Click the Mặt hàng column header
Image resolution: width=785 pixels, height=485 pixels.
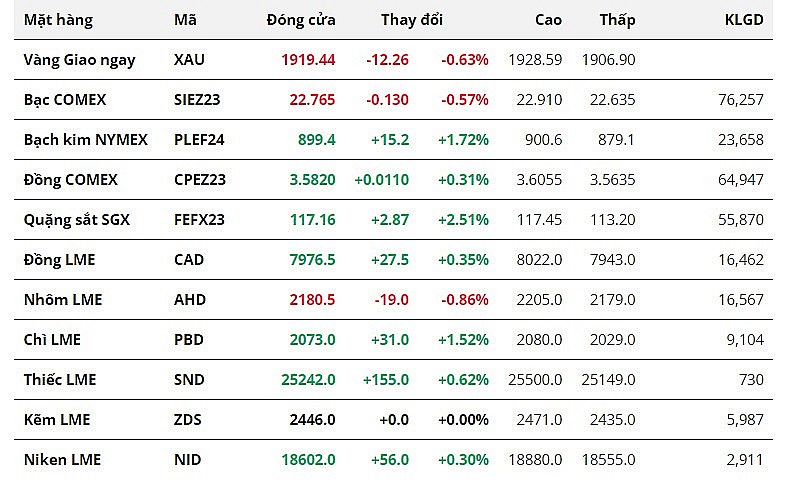[58, 20]
